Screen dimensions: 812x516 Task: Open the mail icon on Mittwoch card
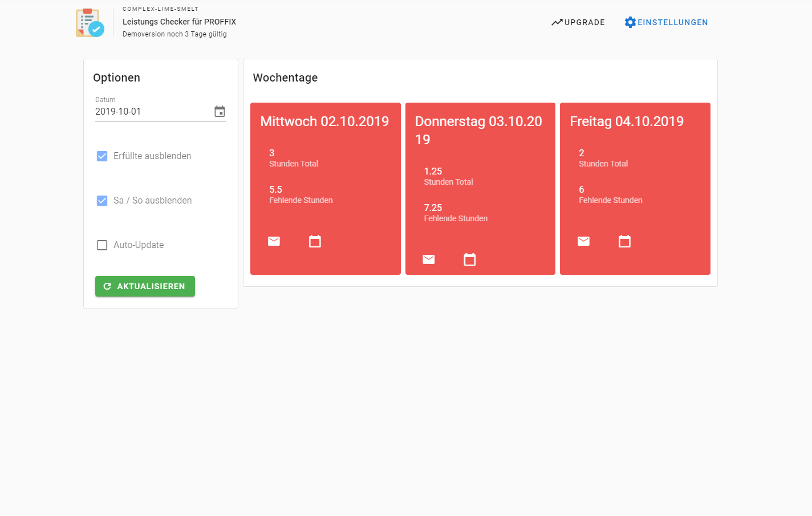tap(274, 241)
